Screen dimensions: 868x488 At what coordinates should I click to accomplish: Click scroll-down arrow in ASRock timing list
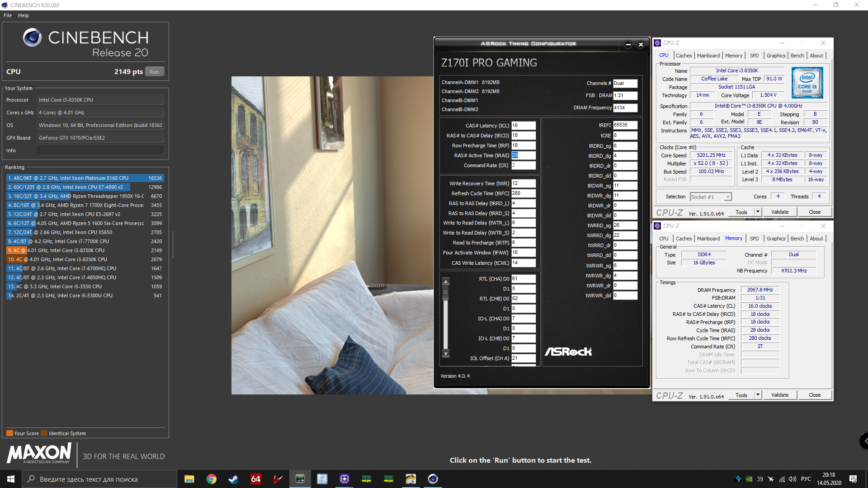pyautogui.click(x=446, y=354)
